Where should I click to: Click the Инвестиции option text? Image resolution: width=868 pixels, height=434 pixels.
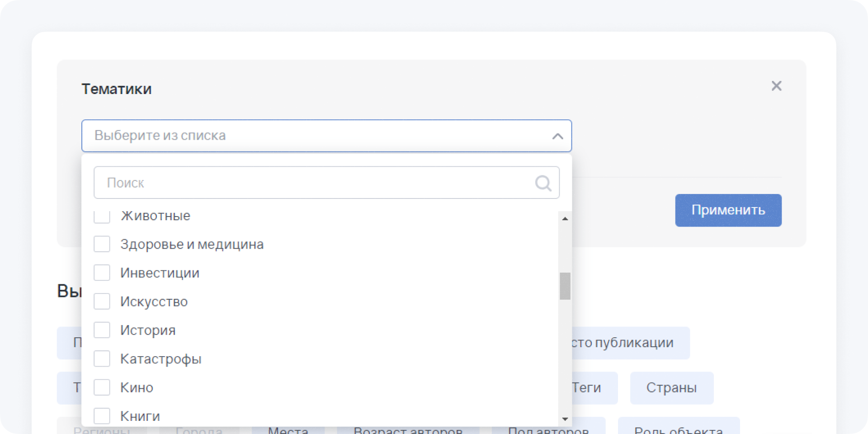(160, 273)
